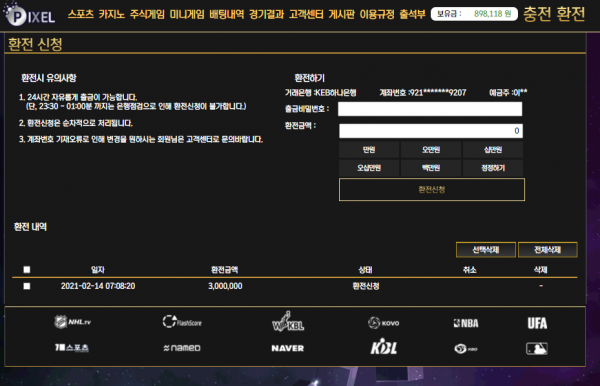Viewport: 600px width, 386px height.
Task: Open the 스포츠 menu item
Action: (x=81, y=14)
